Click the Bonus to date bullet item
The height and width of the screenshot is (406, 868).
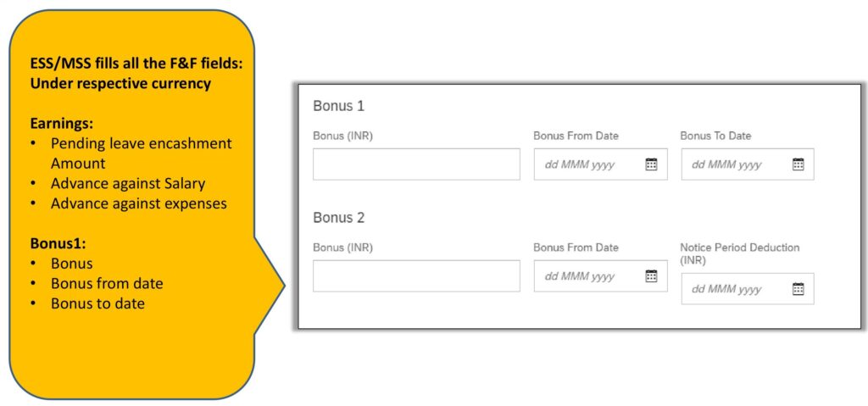pyautogui.click(x=97, y=303)
